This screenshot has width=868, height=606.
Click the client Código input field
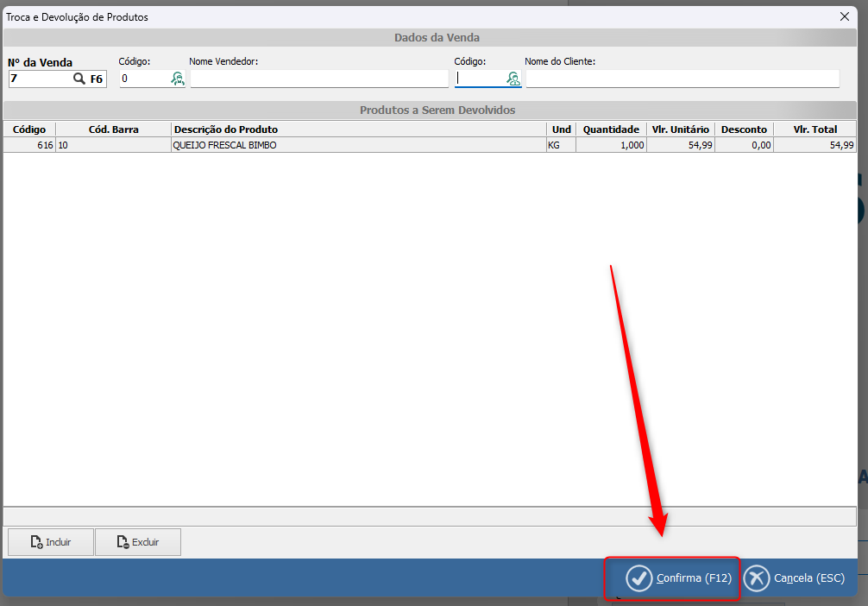[479, 79]
